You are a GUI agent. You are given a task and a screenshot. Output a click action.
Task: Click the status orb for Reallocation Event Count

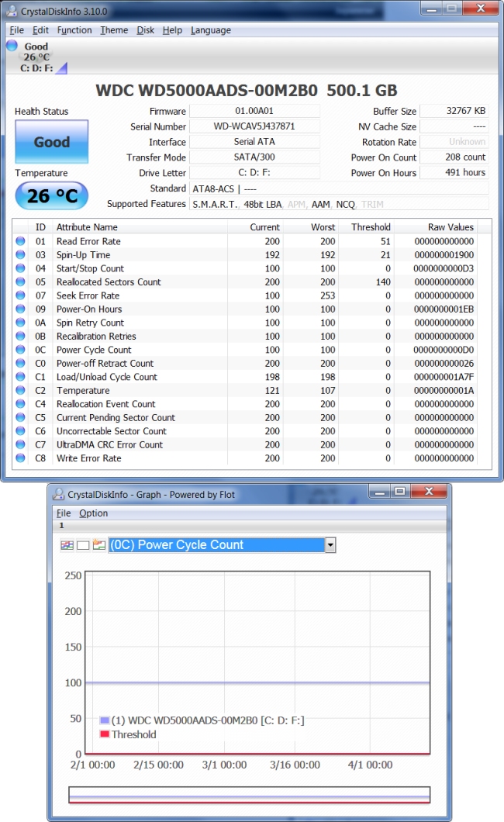20,404
